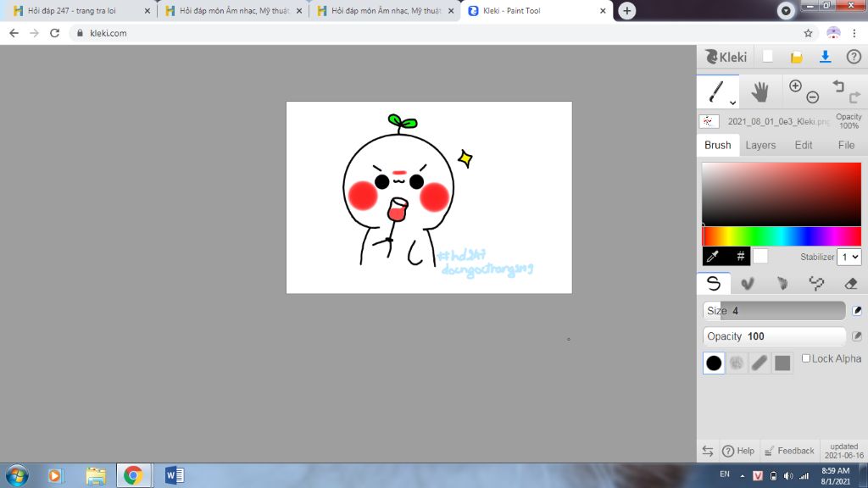Choose the square brush tip
The width and height of the screenshot is (868, 488).
pyautogui.click(x=782, y=363)
